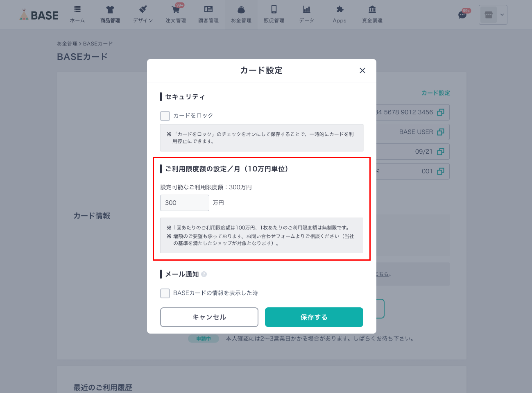Screen dimensions: 532x393
Task: Open お金管理 purse icon
Action: (241, 9)
